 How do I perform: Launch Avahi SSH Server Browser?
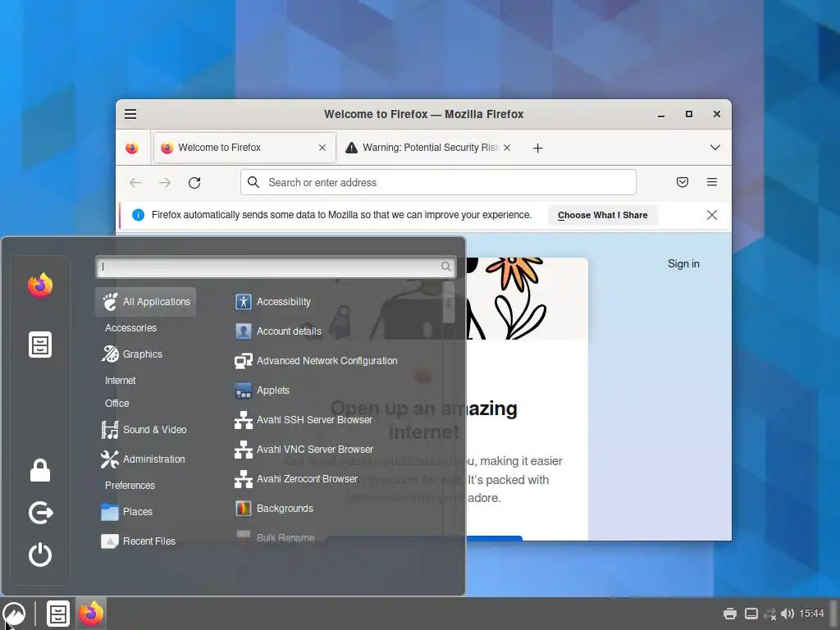[304, 419]
